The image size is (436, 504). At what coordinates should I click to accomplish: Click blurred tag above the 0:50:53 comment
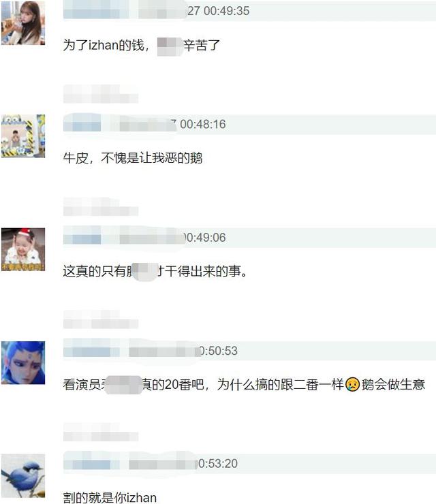(x=101, y=319)
